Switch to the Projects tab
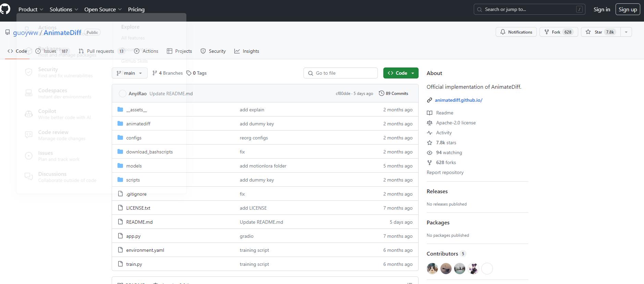This screenshot has width=644, height=284. [x=179, y=51]
